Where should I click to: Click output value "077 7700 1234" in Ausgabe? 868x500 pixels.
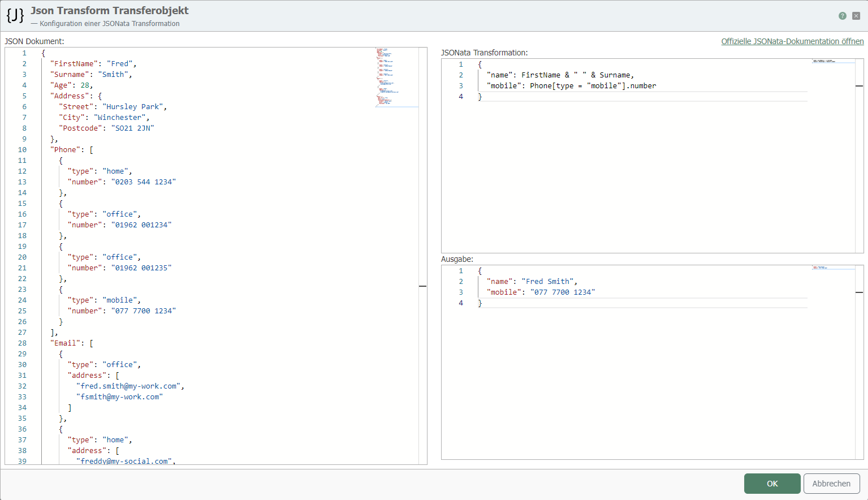click(562, 292)
